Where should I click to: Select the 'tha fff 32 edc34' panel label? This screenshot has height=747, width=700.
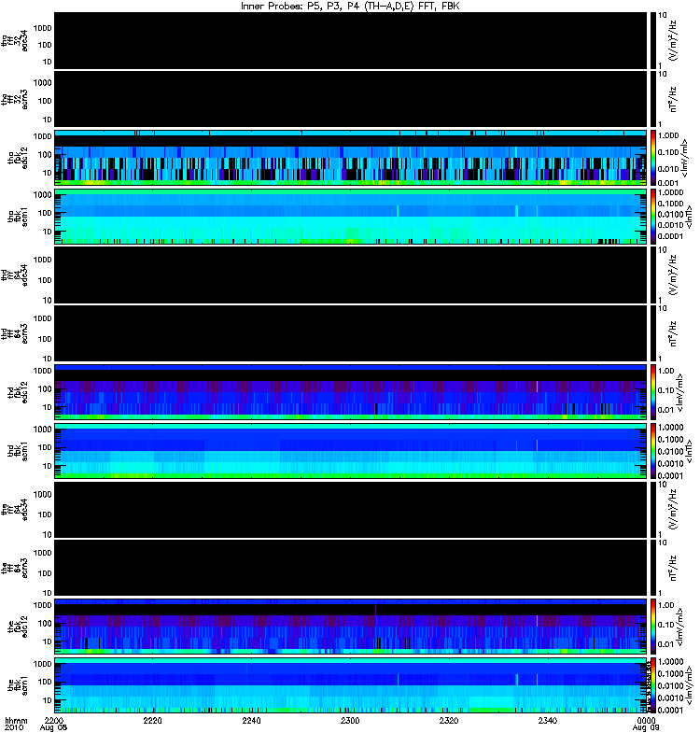15,41
